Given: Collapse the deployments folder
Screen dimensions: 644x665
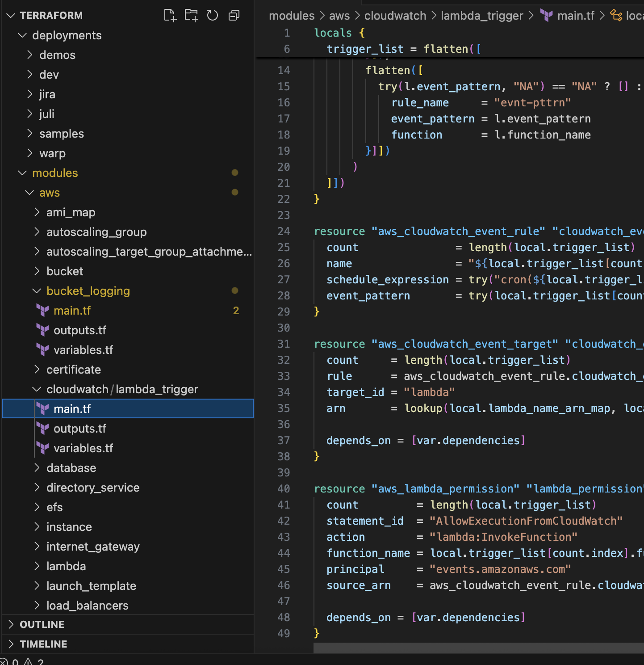Looking at the screenshot, I should tap(22, 35).
